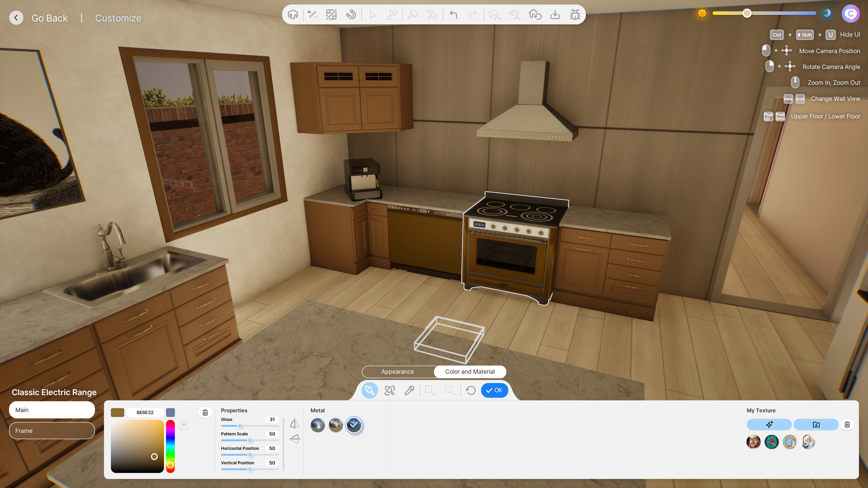The width and height of the screenshot is (868, 488).
Task: Select the teal dragon texture thumbnail
Action: tap(772, 442)
